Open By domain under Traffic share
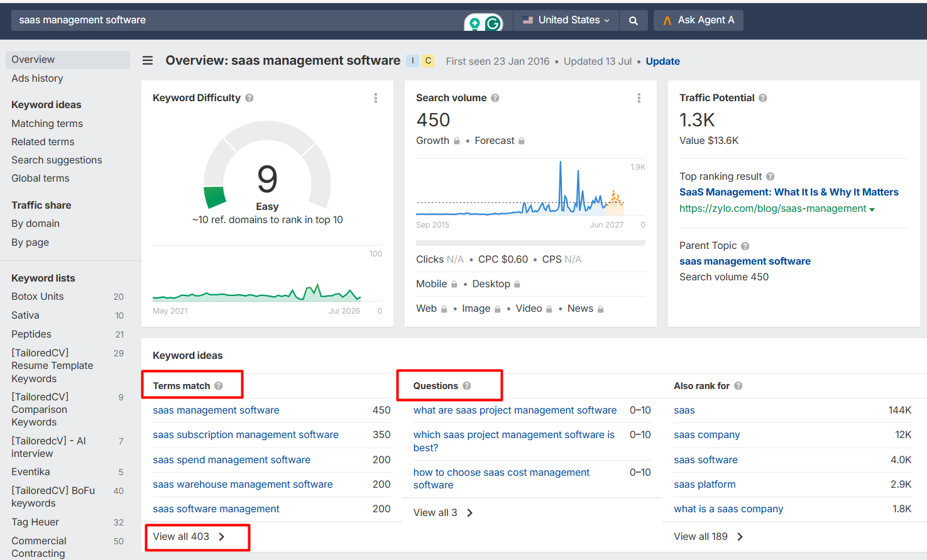Screen dimensions: 927x560 pyautogui.click(x=35, y=224)
